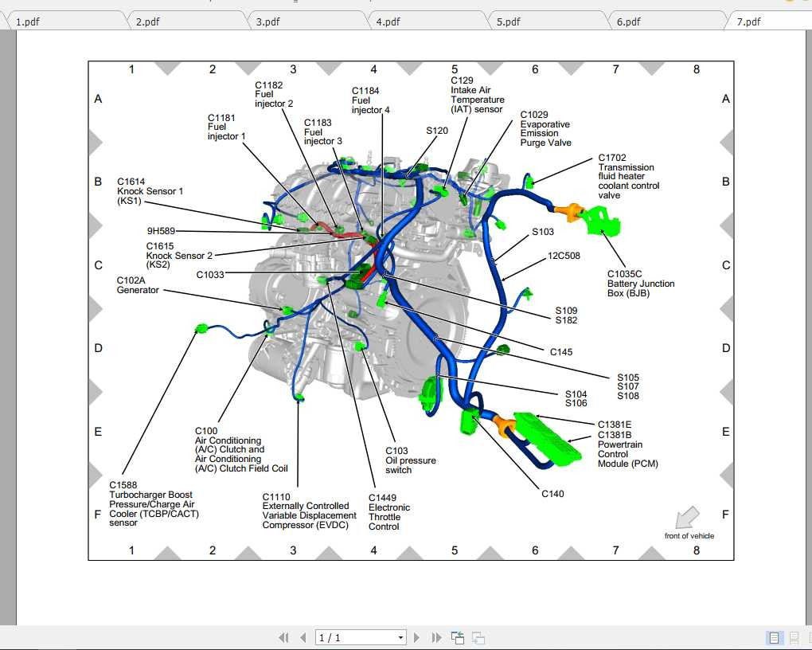Viewport: 812px width, 650px height.
Task: Click the 9H589 label
Action: point(161,231)
